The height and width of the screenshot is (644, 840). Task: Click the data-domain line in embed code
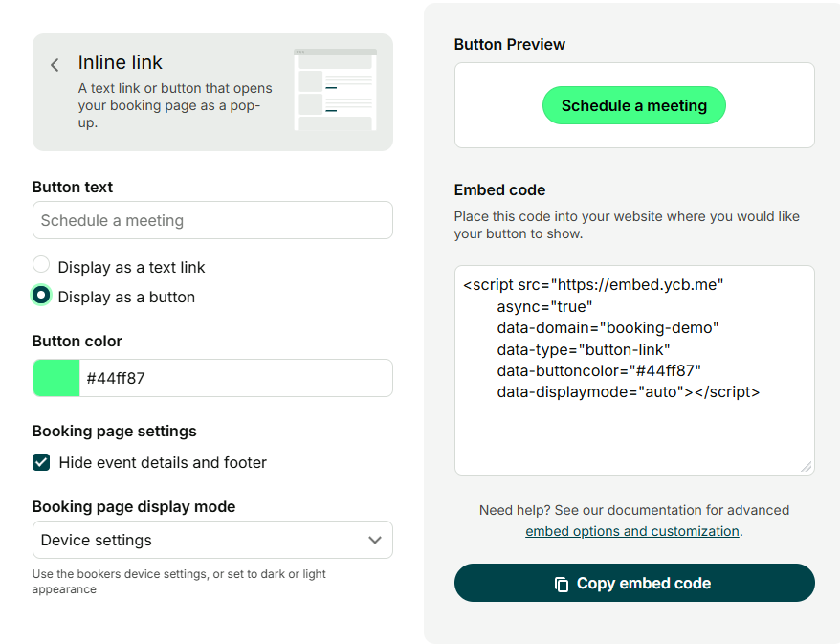tap(608, 327)
